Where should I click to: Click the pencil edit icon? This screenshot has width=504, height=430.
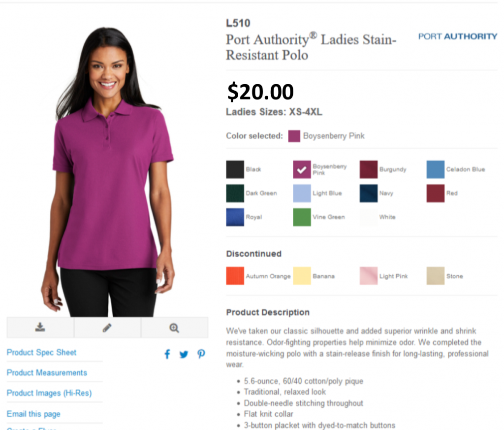[107, 328]
